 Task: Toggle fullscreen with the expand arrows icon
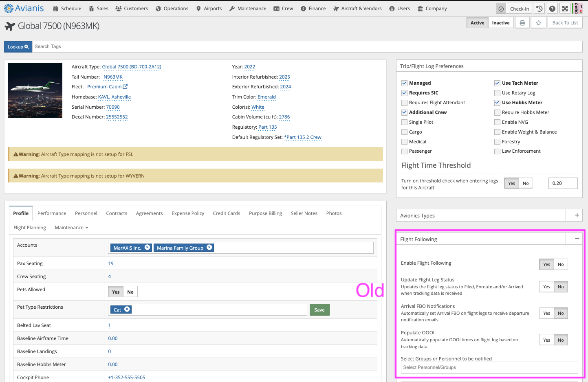[x=565, y=9]
